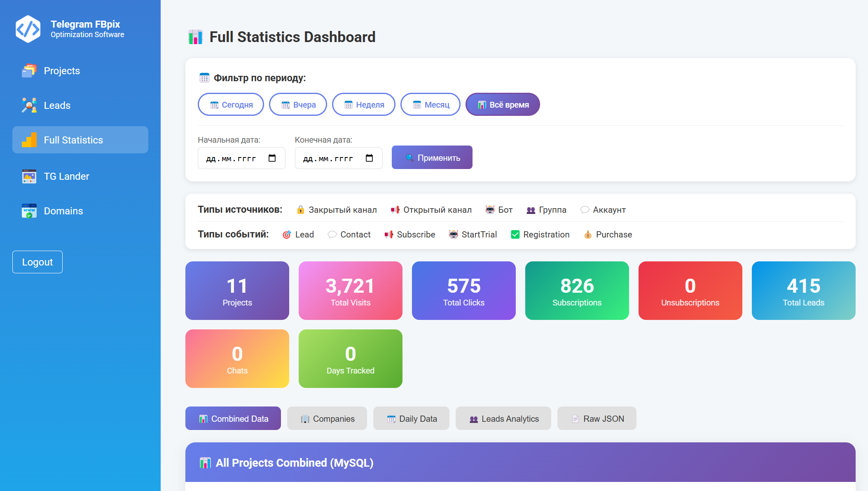Click the green Subscriptions stat card
868x491 pixels.
tap(577, 291)
